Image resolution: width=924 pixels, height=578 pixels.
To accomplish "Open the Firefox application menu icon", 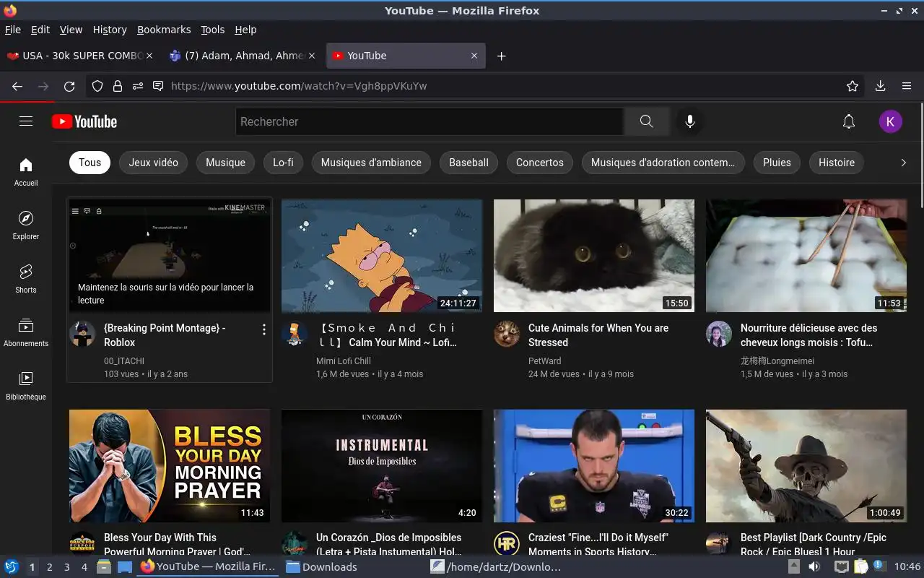I will (x=907, y=86).
